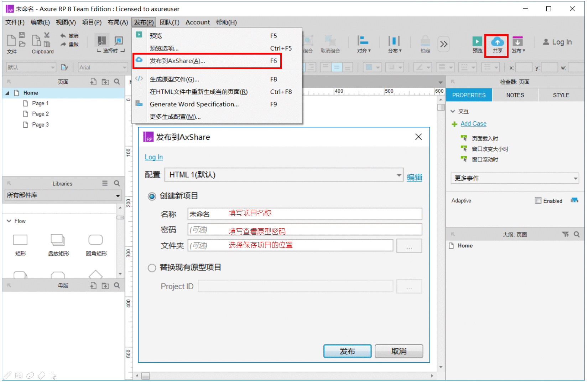Click the Undo arrow icon

point(63,36)
